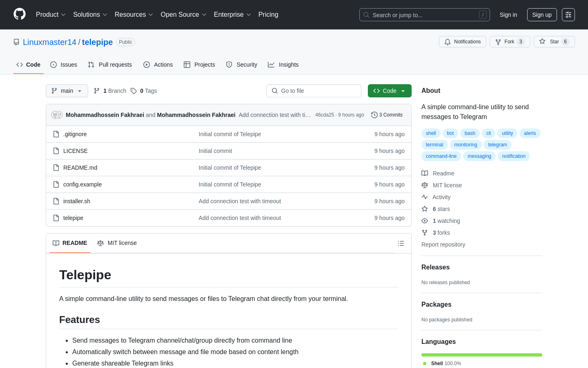The height and width of the screenshot is (368, 588).
Task: Open the Insights tab
Action: 283,65
